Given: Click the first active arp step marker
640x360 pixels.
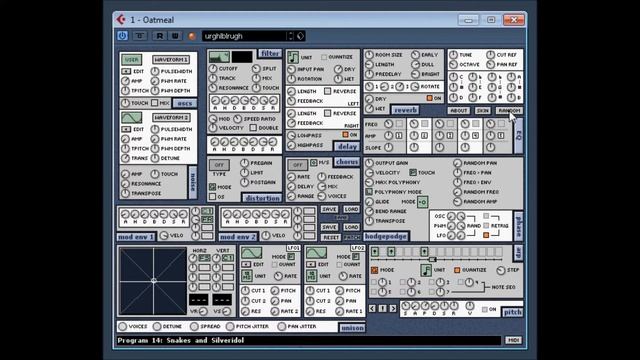Looking at the screenshot, I should (375, 252).
